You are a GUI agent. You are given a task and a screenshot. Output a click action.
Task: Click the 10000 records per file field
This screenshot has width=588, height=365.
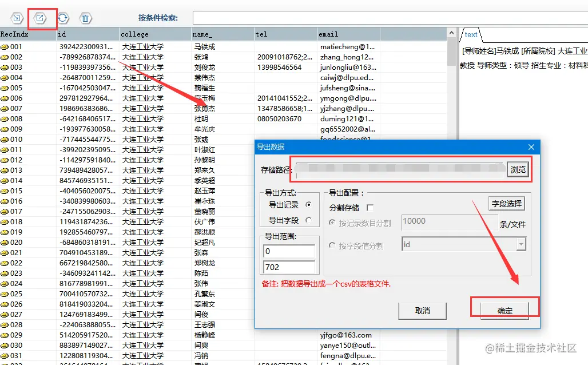[x=449, y=222]
